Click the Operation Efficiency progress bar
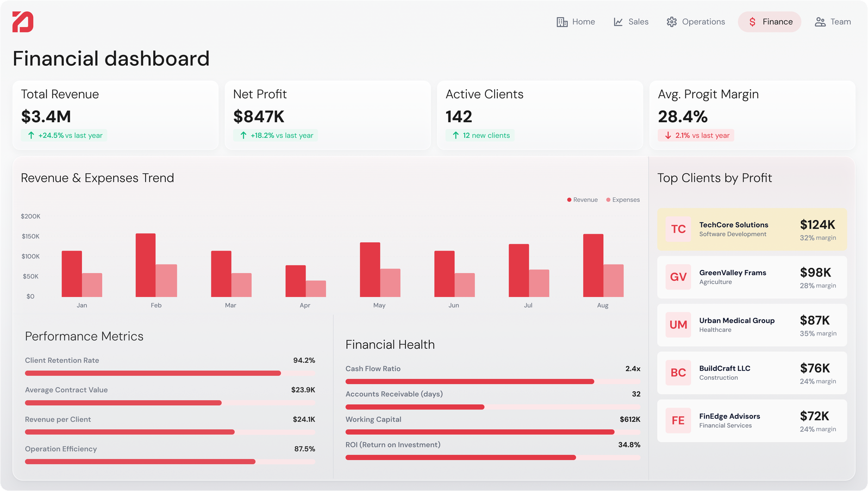 pyautogui.click(x=170, y=462)
